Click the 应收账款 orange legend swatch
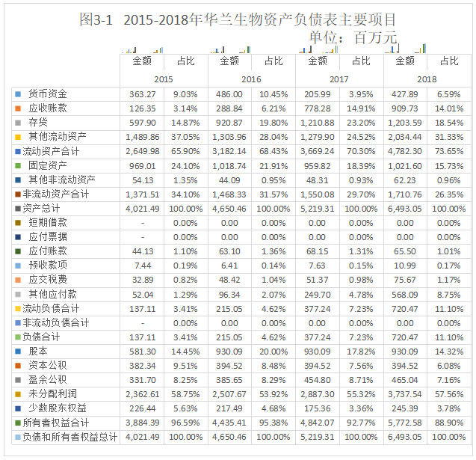The image size is (476, 460). [x=18, y=108]
